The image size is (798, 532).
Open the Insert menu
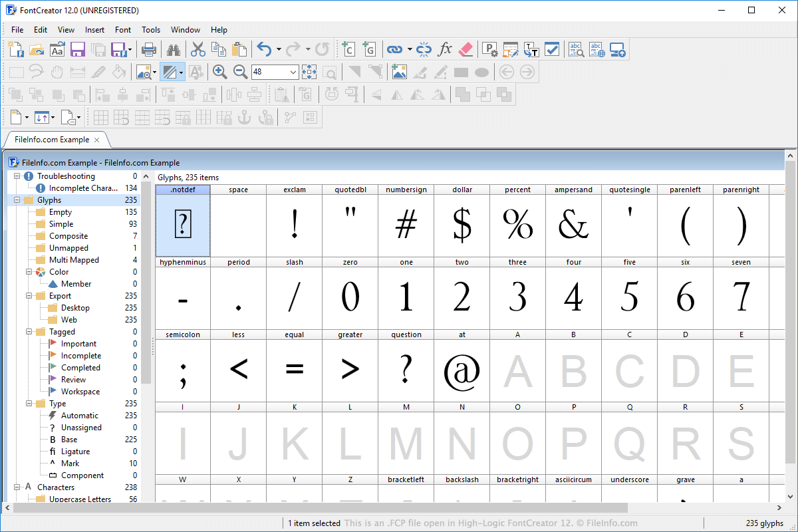[94, 29]
